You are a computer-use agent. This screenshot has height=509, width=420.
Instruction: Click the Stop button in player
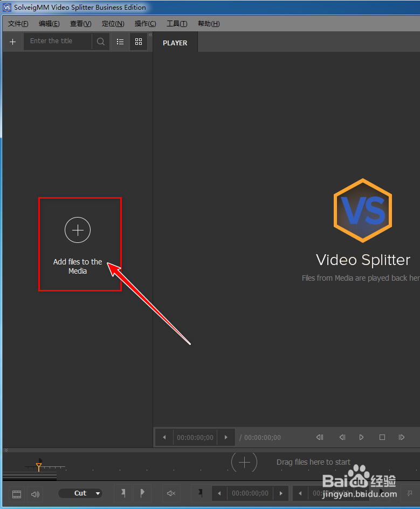point(382,437)
